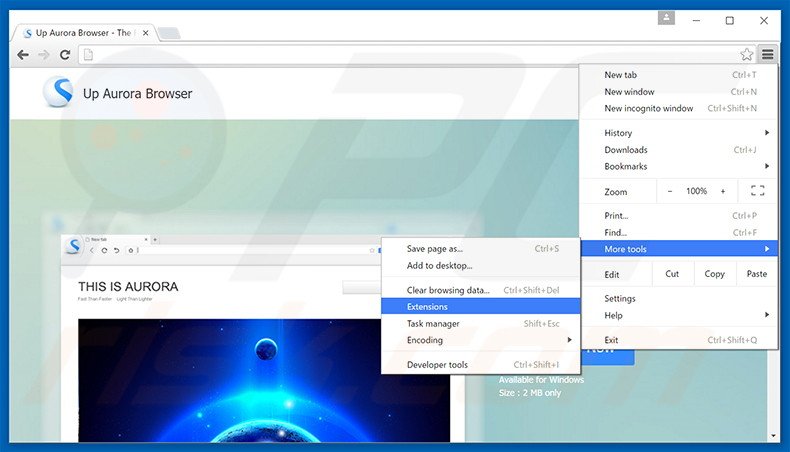Image resolution: width=790 pixels, height=452 pixels.
Task: Click the page icon in the address bar
Action: [88, 54]
